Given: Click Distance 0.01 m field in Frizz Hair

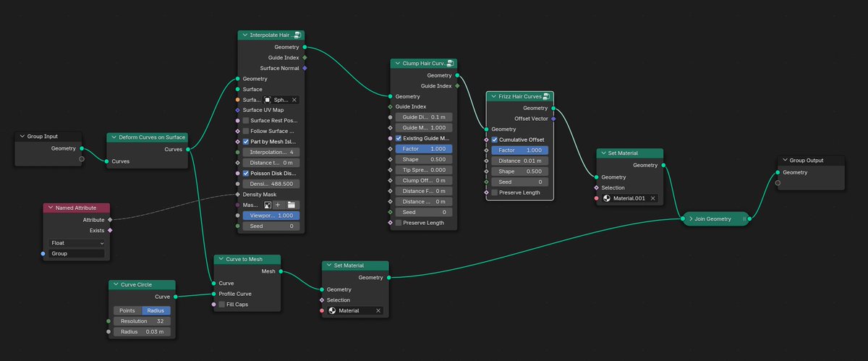Looking at the screenshot, I should click(519, 161).
